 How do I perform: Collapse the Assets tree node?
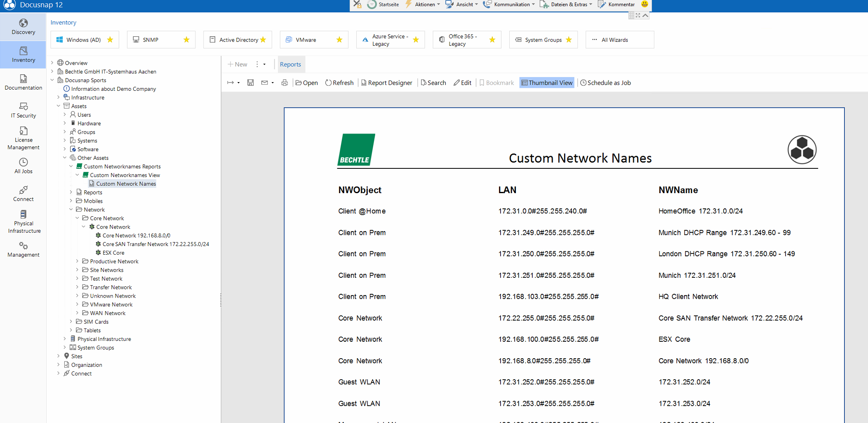pyautogui.click(x=59, y=106)
